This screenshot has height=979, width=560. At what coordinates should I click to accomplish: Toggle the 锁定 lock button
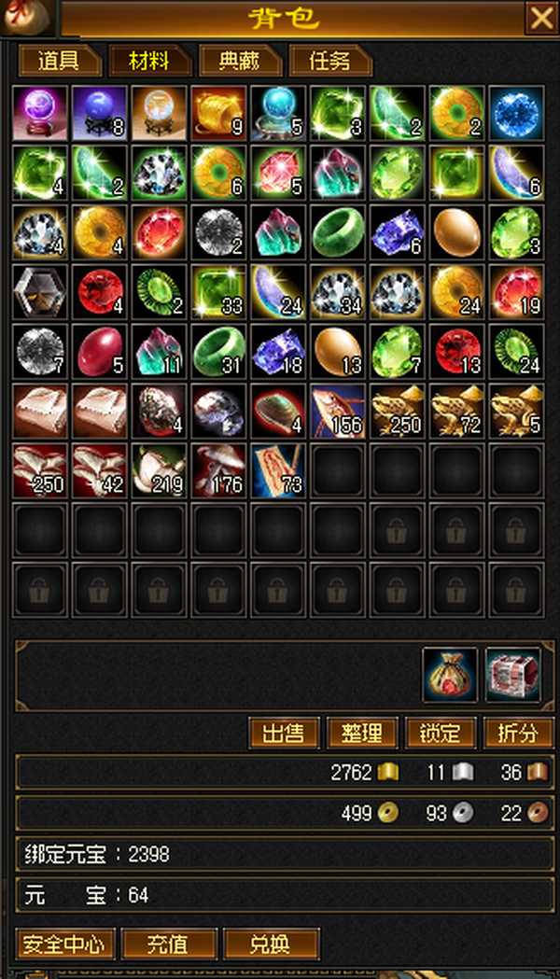click(441, 733)
